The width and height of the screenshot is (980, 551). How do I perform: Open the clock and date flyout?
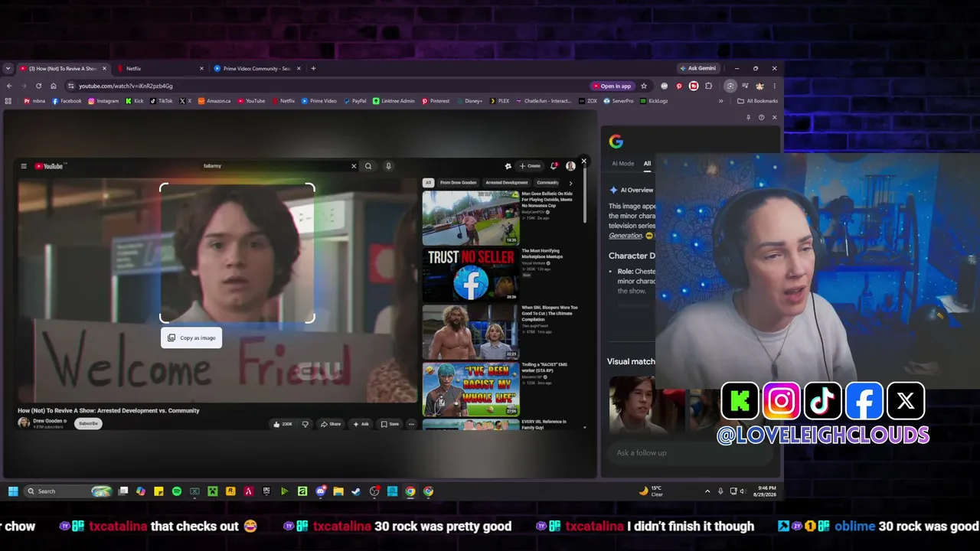(x=765, y=491)
